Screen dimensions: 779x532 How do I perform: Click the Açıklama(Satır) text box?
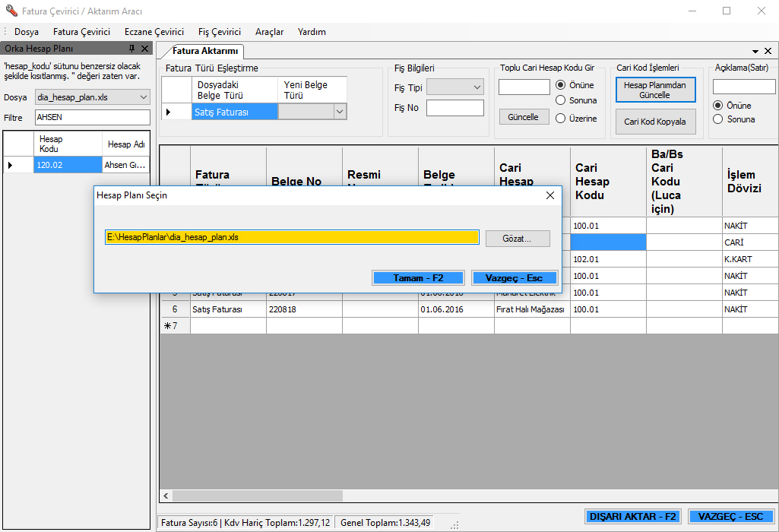tap(744, 87)
